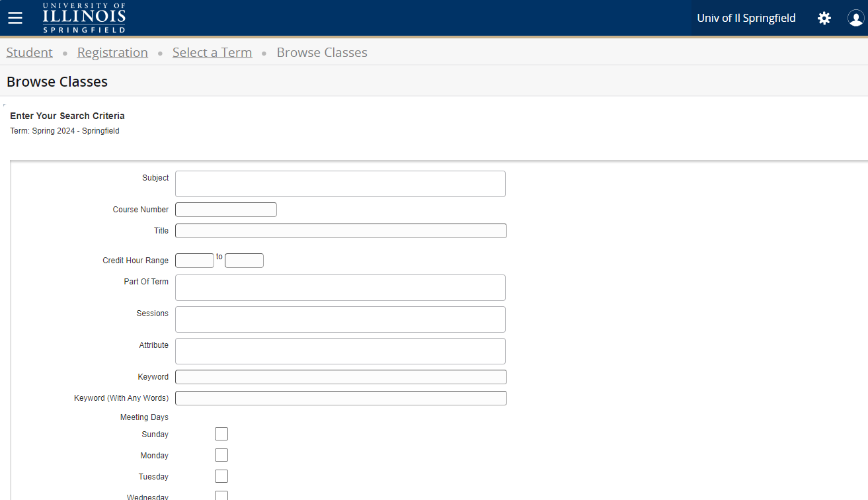Open the settings gear menu
868x500 pixels.
pyautogui.click(x=824, y=18)
